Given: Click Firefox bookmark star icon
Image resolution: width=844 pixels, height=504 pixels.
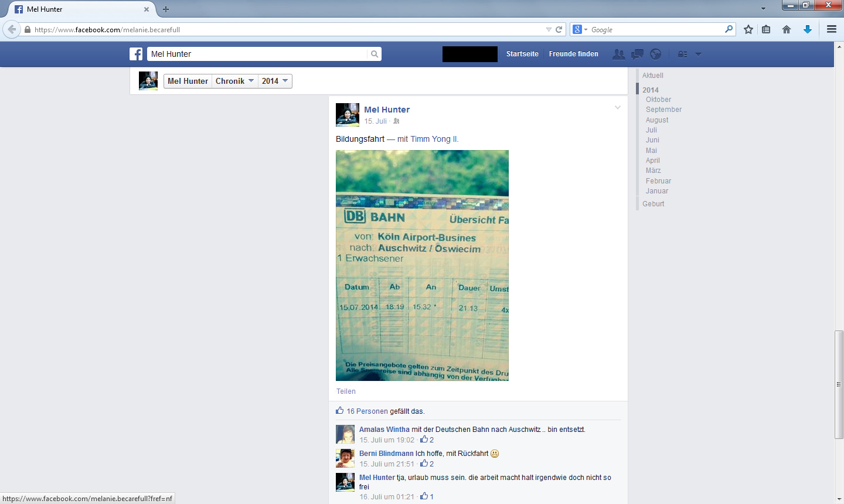Looking at the screenshot, I should click(748, 29).
